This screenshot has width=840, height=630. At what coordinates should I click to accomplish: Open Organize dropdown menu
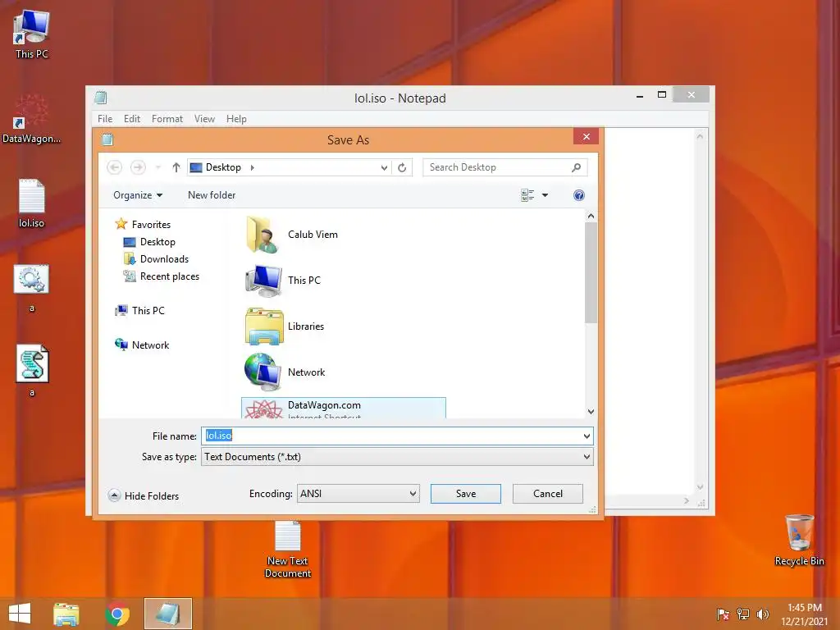pyautogui.click(x=138, y=195)
